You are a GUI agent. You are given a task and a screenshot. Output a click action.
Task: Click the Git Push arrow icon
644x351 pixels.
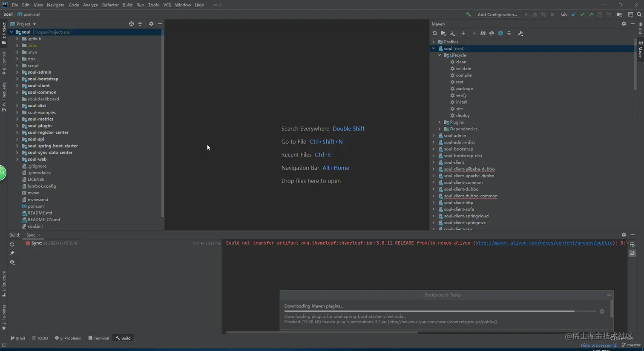pyautogui.click(x=591, y=14)
